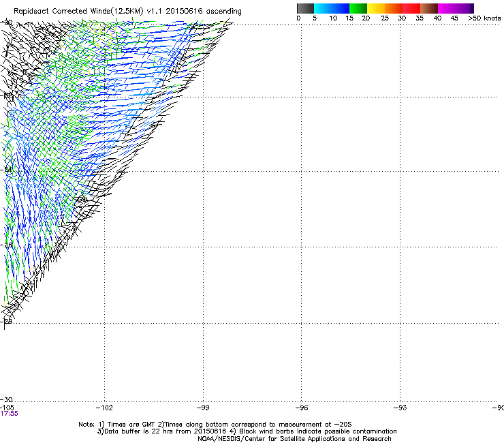
Task: Click the '-24' latitude axis label
Action: 6,169
